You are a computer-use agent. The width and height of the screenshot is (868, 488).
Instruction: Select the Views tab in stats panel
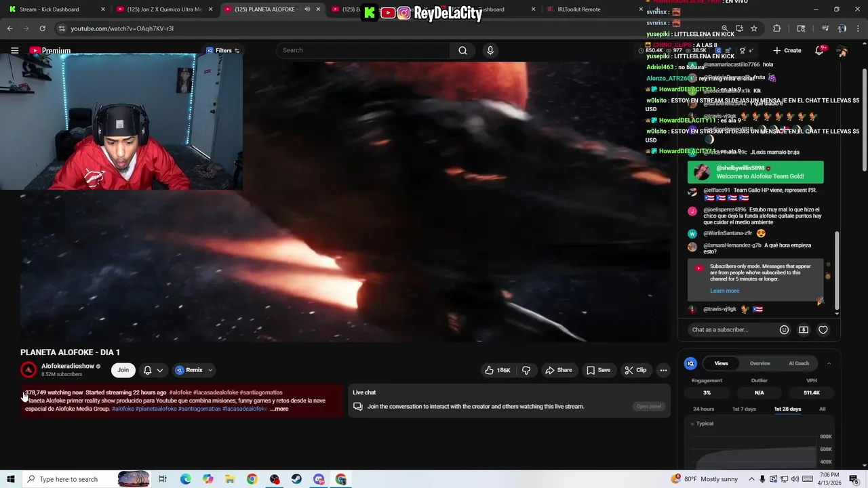(721, 363)
